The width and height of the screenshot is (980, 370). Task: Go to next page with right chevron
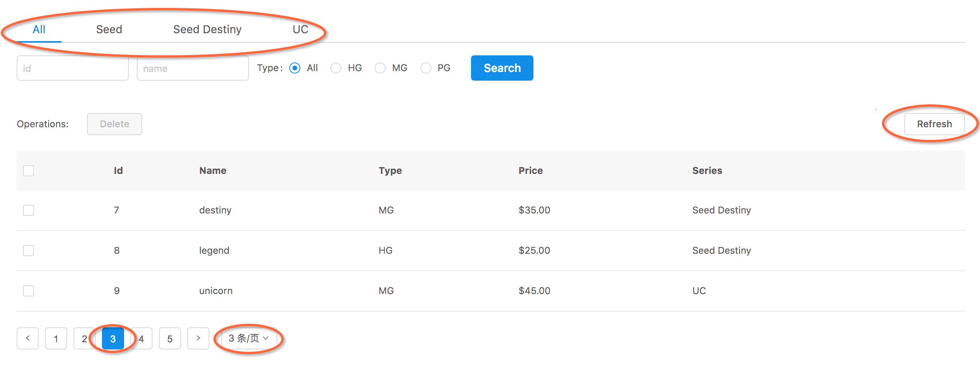point(198,338)
